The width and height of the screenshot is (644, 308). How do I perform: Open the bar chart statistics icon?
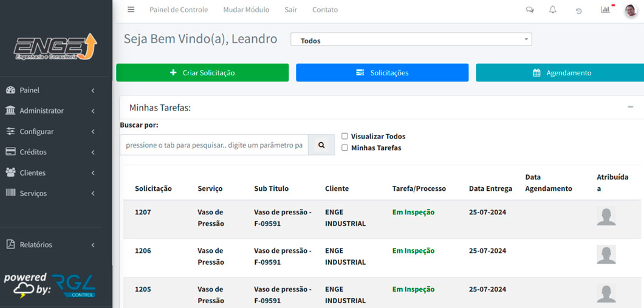605,10
